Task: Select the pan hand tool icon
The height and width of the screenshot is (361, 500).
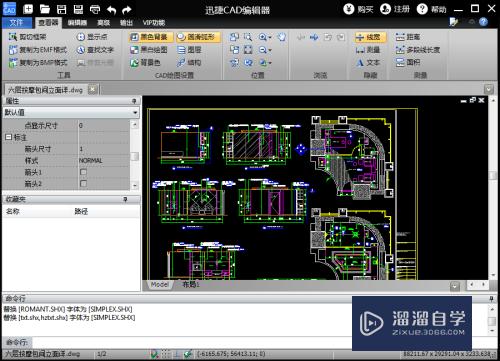Action: coord(282,37)
